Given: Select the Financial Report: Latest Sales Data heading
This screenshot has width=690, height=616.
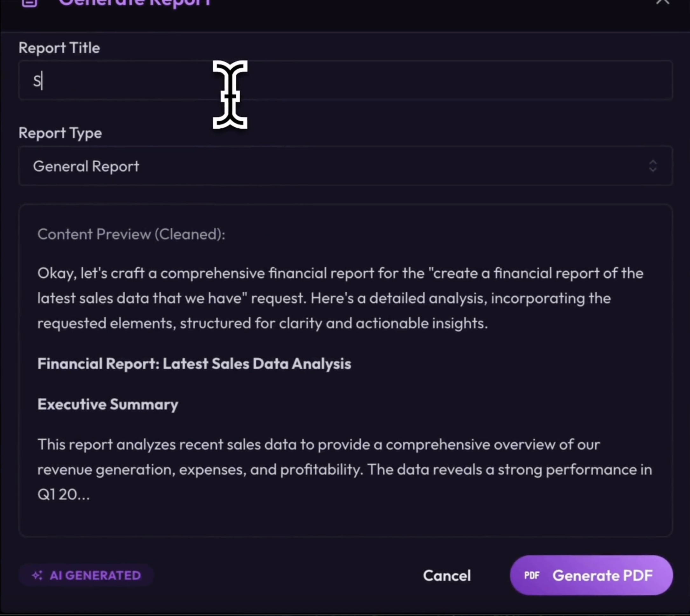Looking at the screenshot, I should [x=194, y=364].
